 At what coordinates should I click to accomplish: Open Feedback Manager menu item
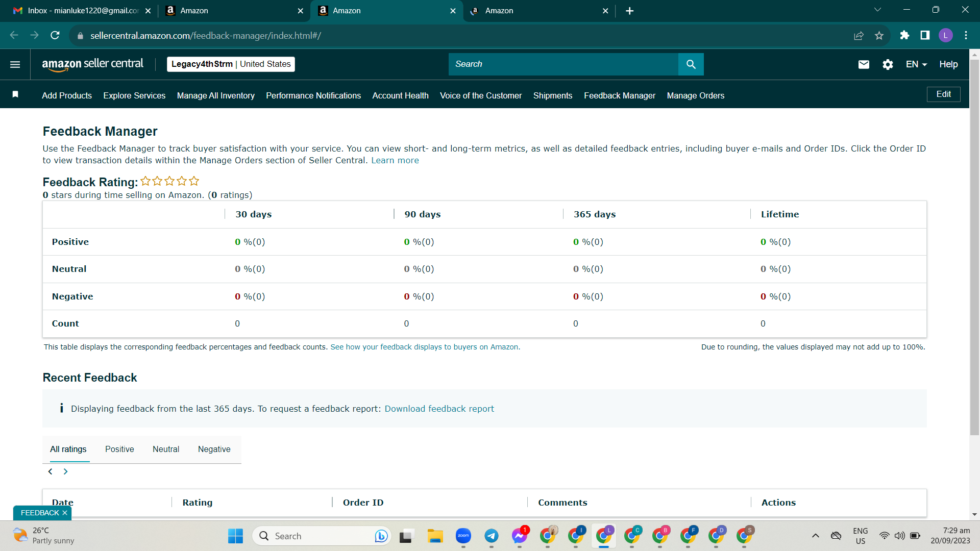click(x=620, y=95)
